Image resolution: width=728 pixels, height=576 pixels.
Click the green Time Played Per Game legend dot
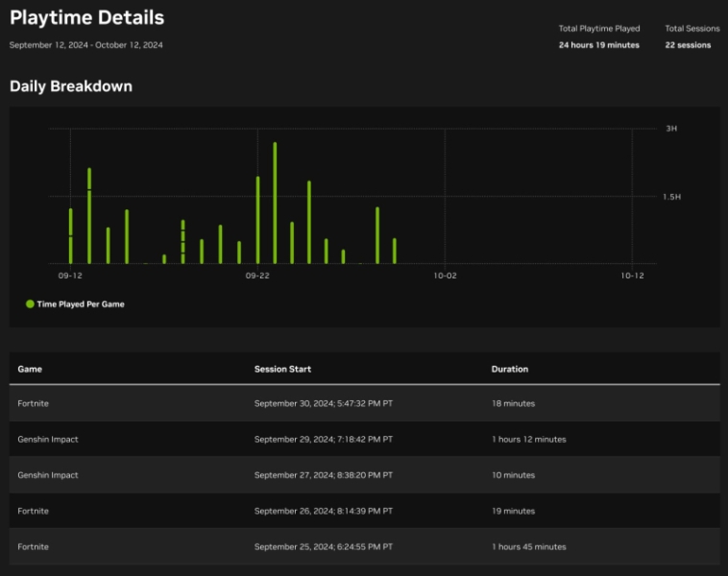tap(30, 304)
